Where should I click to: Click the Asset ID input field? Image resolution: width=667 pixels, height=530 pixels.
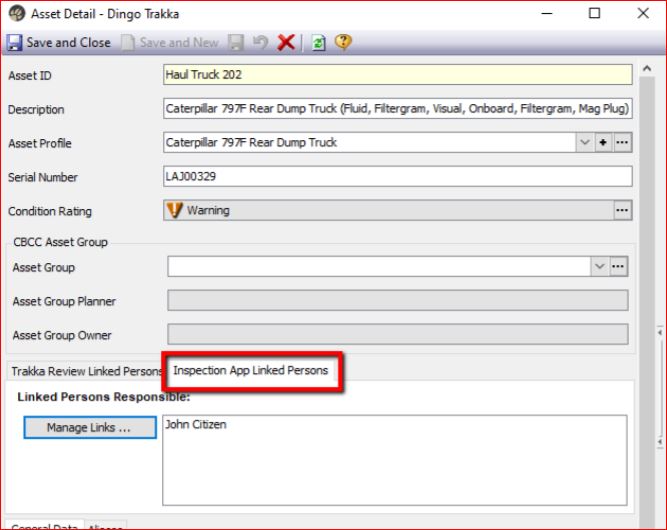[397, 75]
